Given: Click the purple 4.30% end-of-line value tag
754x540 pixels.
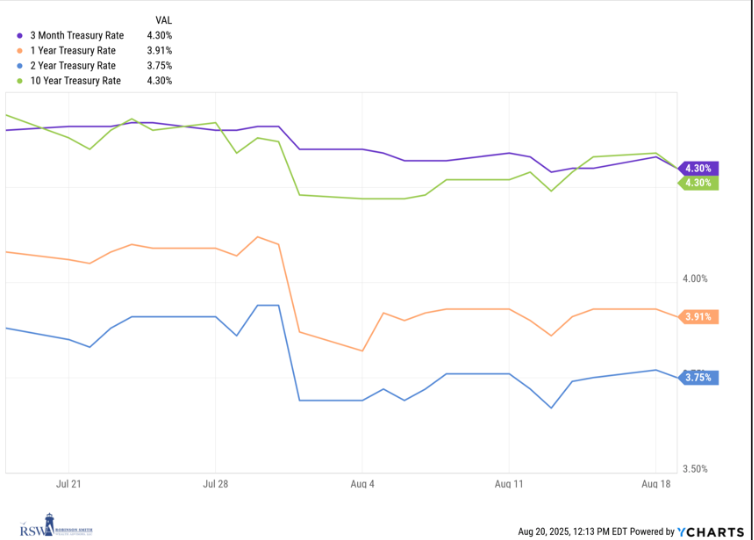Looking at the screenshot, I should (x=697, y=168).
